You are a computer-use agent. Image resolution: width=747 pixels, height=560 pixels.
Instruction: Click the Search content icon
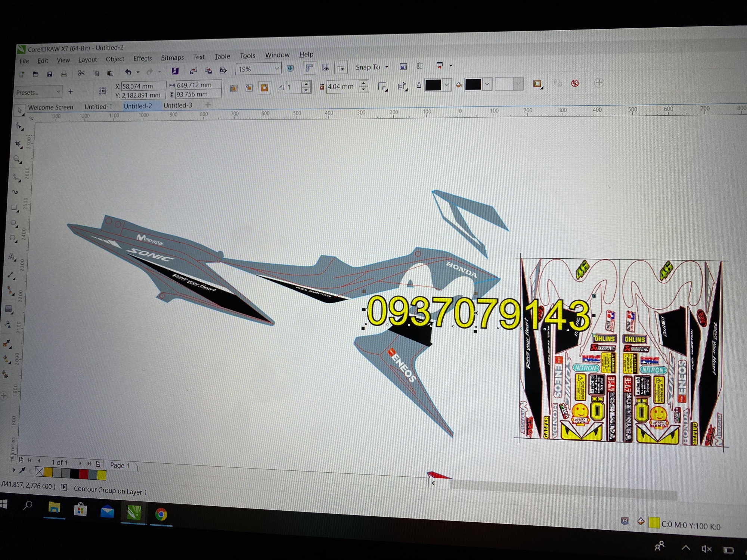(x=175, y=71)
